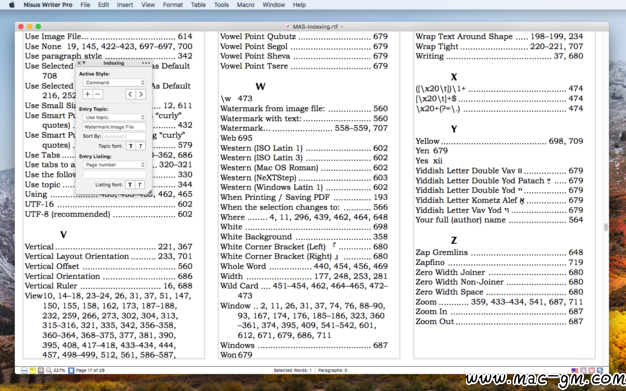The width and height of the screenshot is (626, 391).
Task: Click the blue page icon in status bar
Action: click(71, 370)
